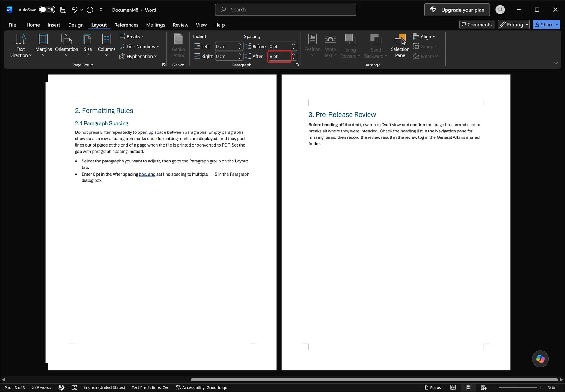Click the Spacing Before field

(280, 47)
